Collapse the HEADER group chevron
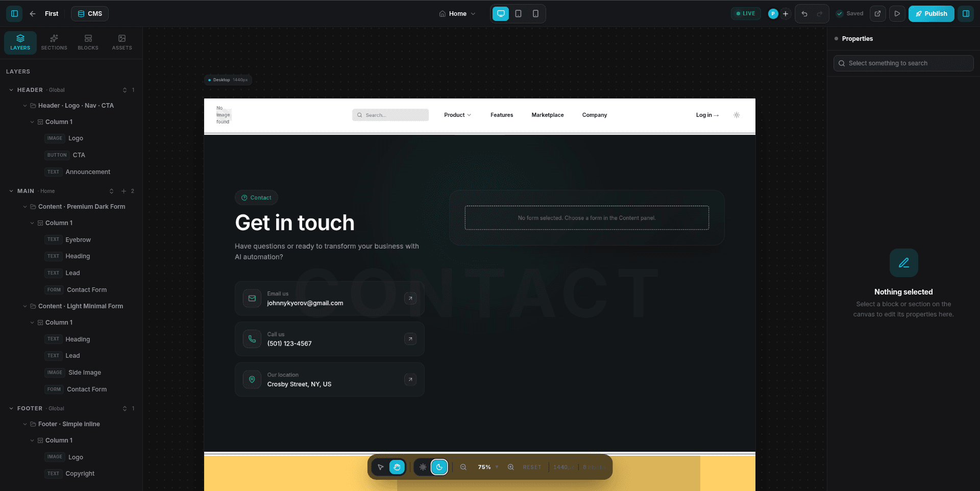The image size is (980, 491). click(x=11, y=90)
